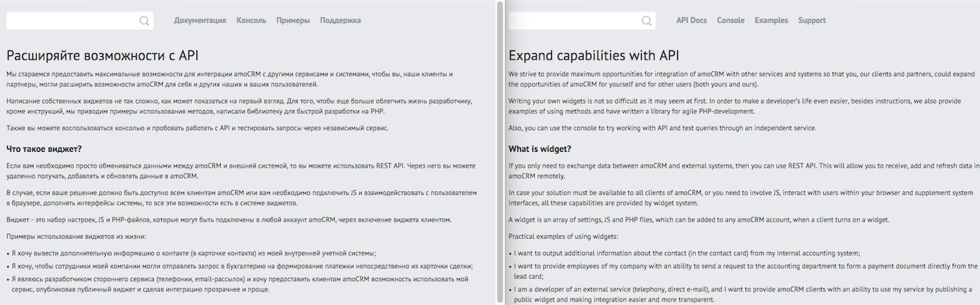Click the magnifier icon in the Russian search box
The height and width of the screenshot is (305, 980).
tap(145, 21)
